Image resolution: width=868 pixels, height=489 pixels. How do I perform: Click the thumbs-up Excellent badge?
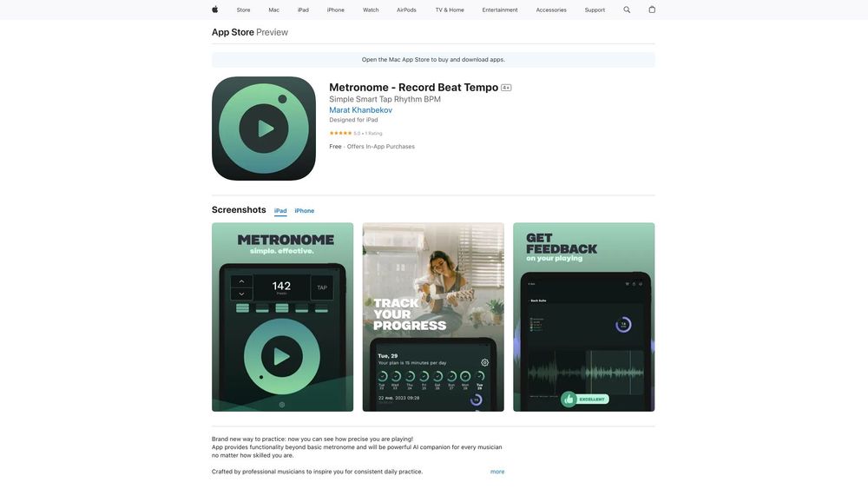pyautogui.click(x=584, y=399)
